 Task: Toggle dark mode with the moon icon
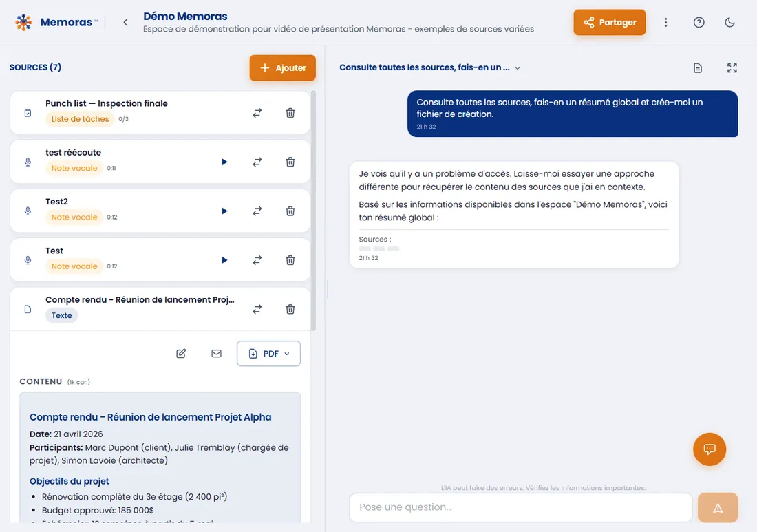(729, 22)
